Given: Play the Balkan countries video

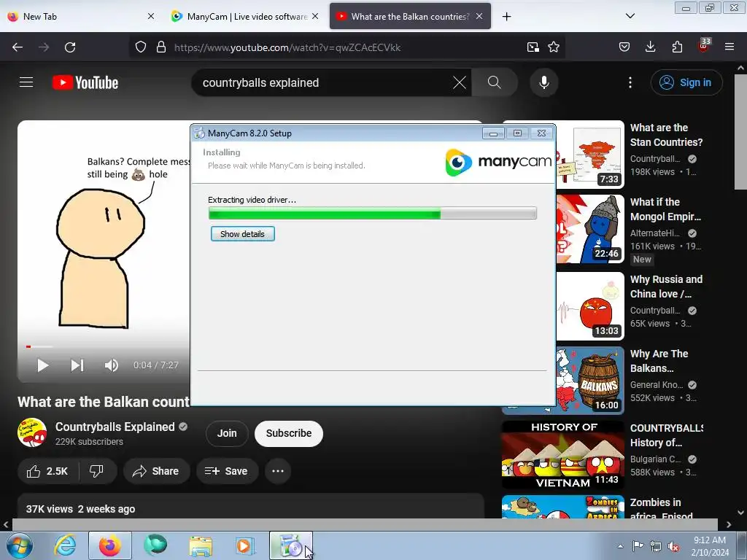Looking at the screenshot, I should [42, 365].
